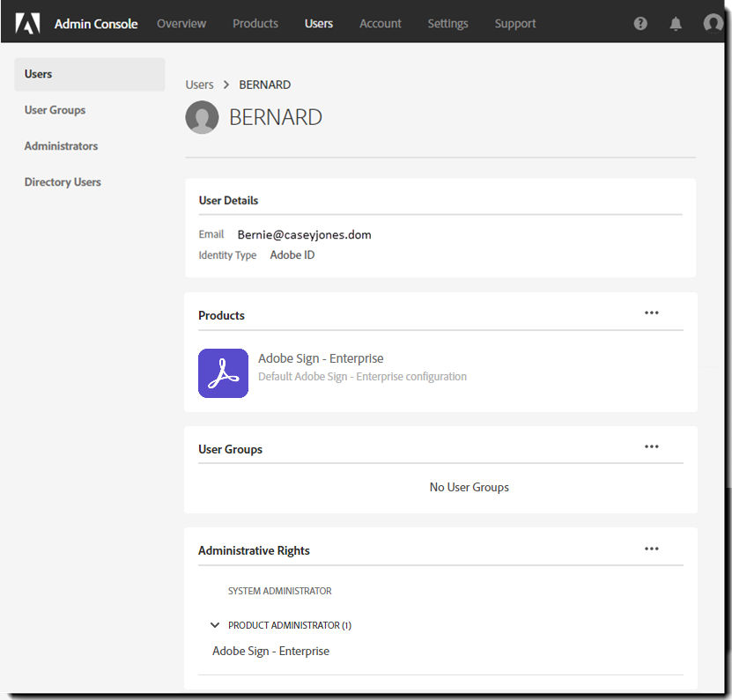
Task: Click the Products section heading
Action: [x=221, y=315]
